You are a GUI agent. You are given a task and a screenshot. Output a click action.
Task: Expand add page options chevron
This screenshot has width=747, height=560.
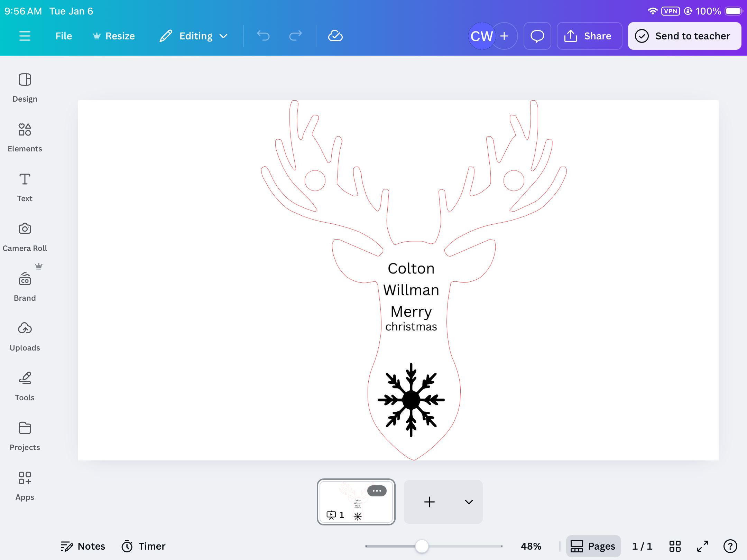pyautogui.click(x=469, y=502)
